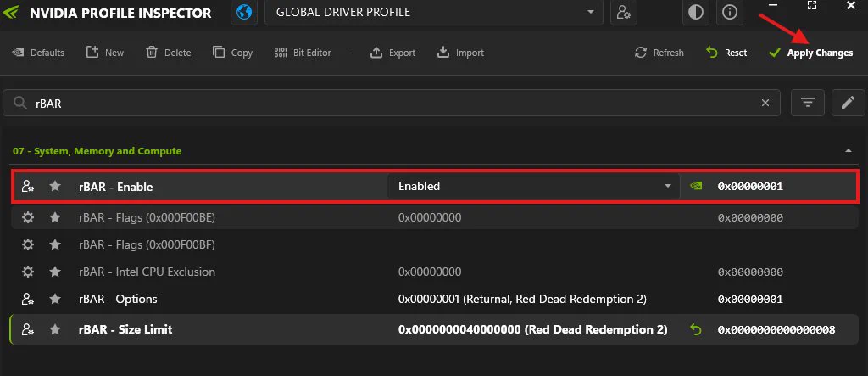Image resolution: width=868 pixels, height=376 pixels.
Task: Select the rBAR - Size Limit label
Action: tap(125, 329)
